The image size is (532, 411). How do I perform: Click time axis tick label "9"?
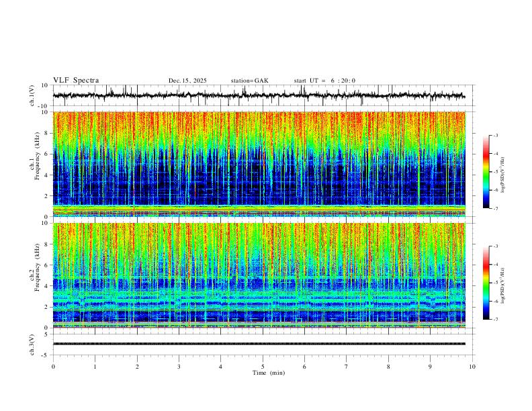430,367
